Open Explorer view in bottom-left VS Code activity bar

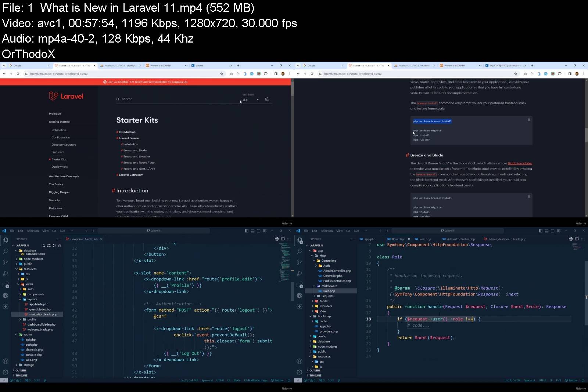(x=6, y=240)
